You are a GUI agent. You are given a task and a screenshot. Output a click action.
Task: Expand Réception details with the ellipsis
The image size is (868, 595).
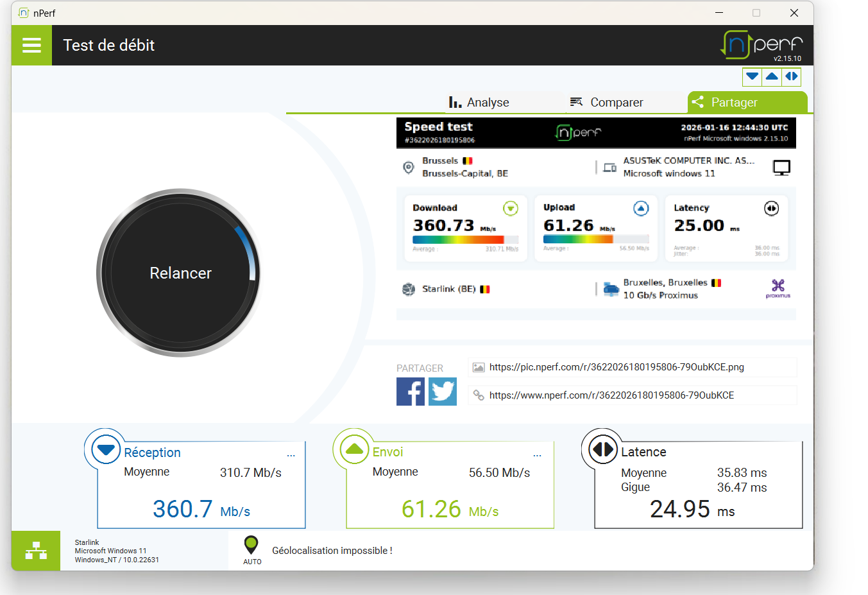(291, 455)
